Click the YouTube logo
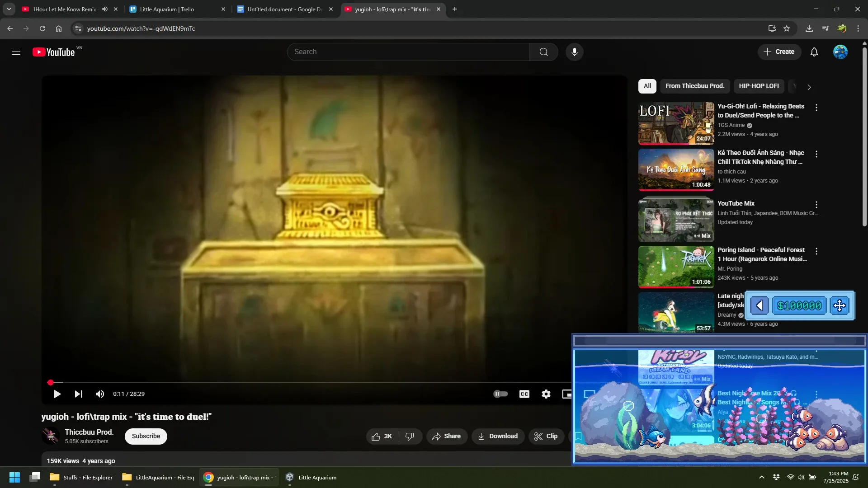The image size is (868, 488). pos(53,52)
